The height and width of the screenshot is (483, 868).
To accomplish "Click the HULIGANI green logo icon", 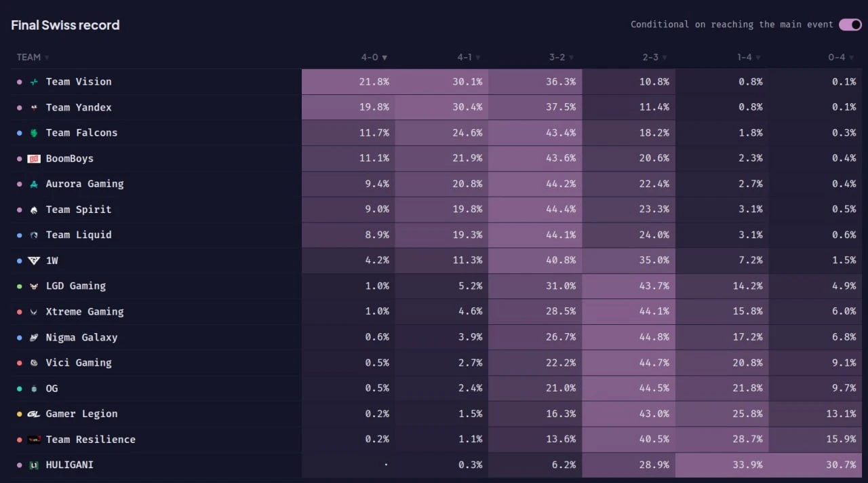I will coord(34,465).
